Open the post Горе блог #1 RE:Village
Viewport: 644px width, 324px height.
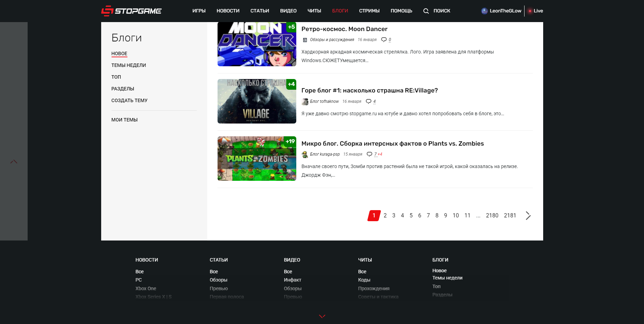[369, 90]
